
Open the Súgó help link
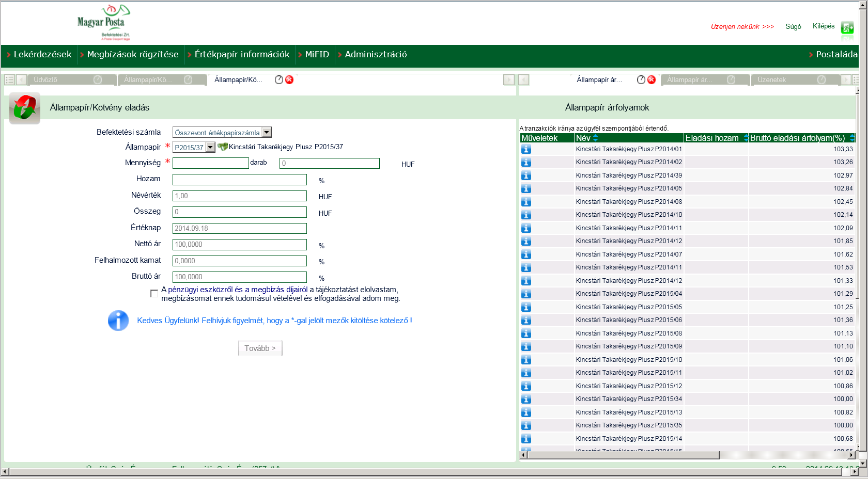pyautogui.click(x=793, y=26)
